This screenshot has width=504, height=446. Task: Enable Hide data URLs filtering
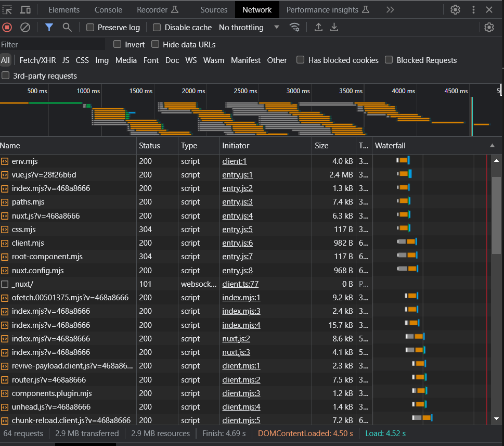click(x=155, y=44)
